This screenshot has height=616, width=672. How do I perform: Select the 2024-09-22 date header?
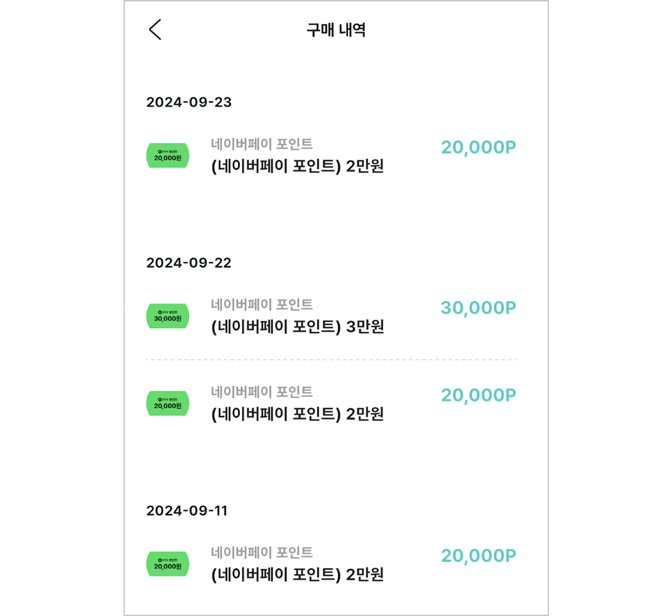point(189,263)
